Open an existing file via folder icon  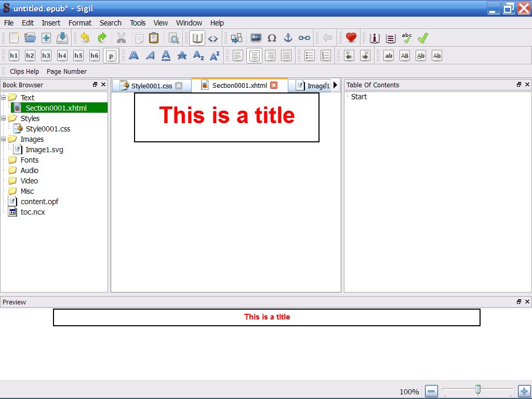[30, 38]
